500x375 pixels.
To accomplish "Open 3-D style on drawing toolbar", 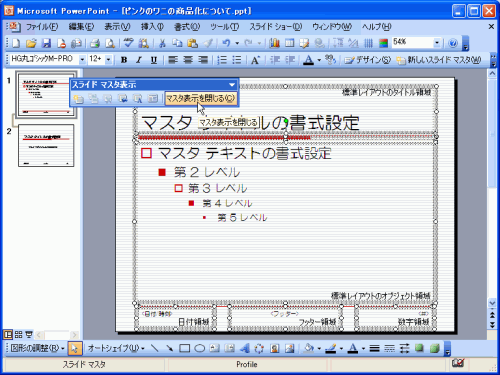I will [434, 348].
